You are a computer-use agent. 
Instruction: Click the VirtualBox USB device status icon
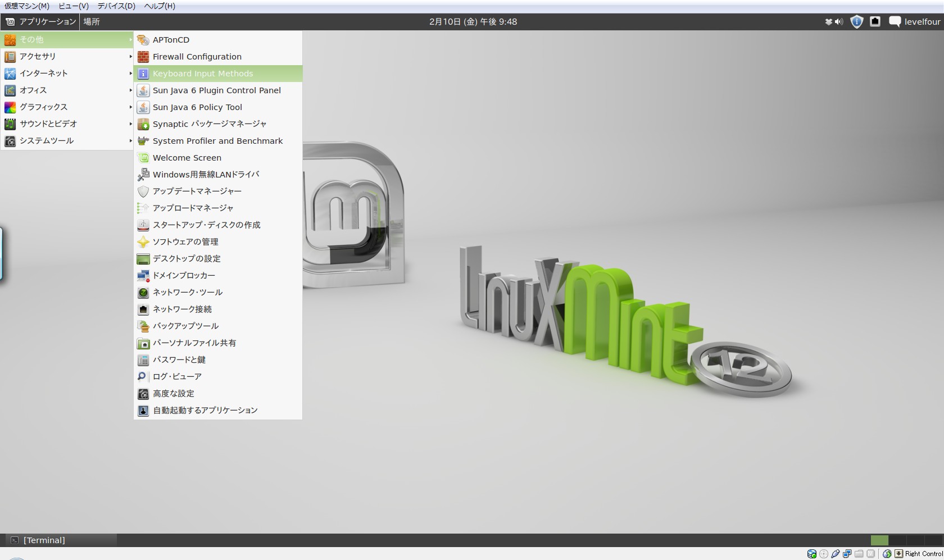coord(836,554)
